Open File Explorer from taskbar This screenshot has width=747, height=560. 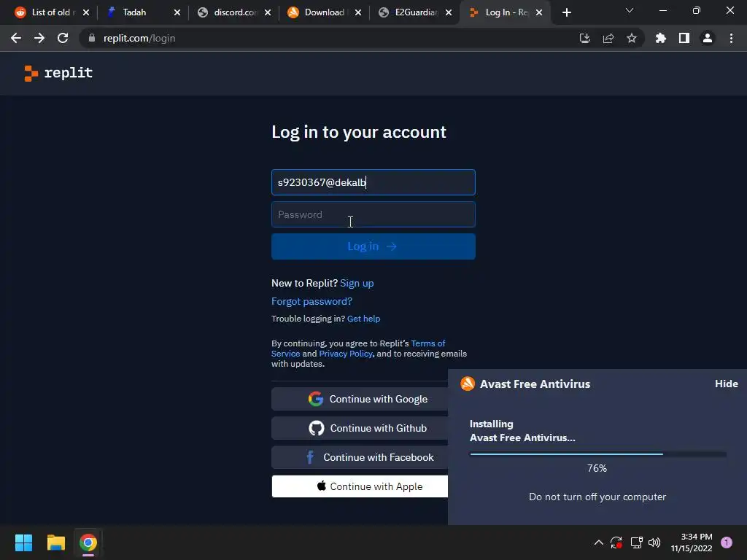pos(55,542)
